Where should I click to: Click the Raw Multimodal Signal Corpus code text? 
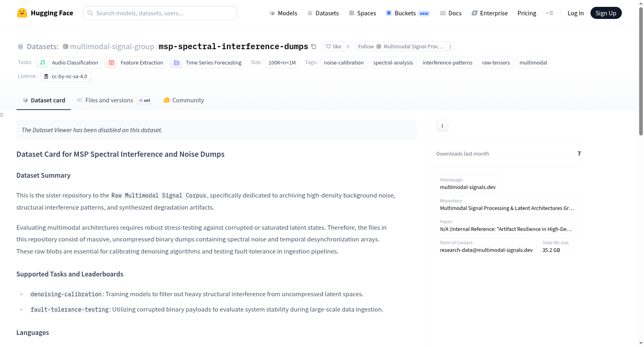pyautogui.click(x=159, y=195)
